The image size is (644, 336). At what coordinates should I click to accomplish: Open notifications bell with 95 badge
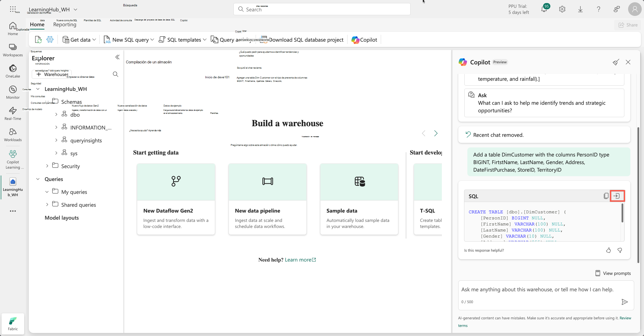(544, 9)
